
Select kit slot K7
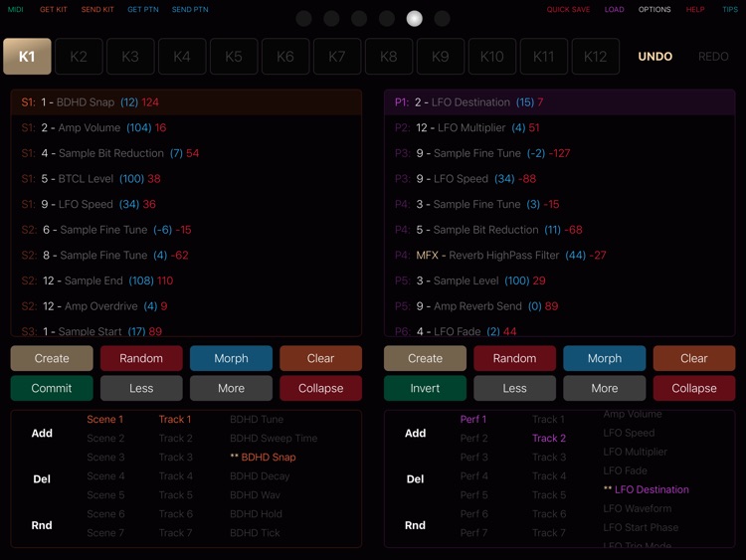pyautogui.click(x=337, y=56)
